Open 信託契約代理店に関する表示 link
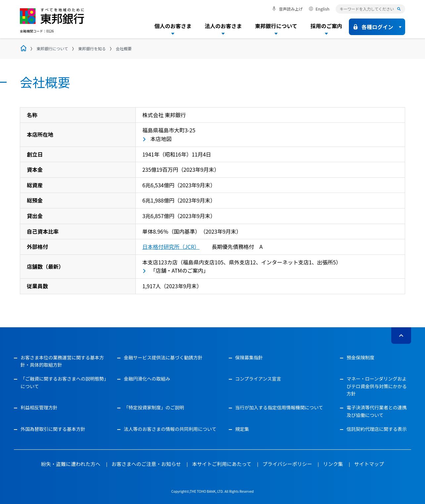Screen dimensions: 425x504 click(377, 429)
